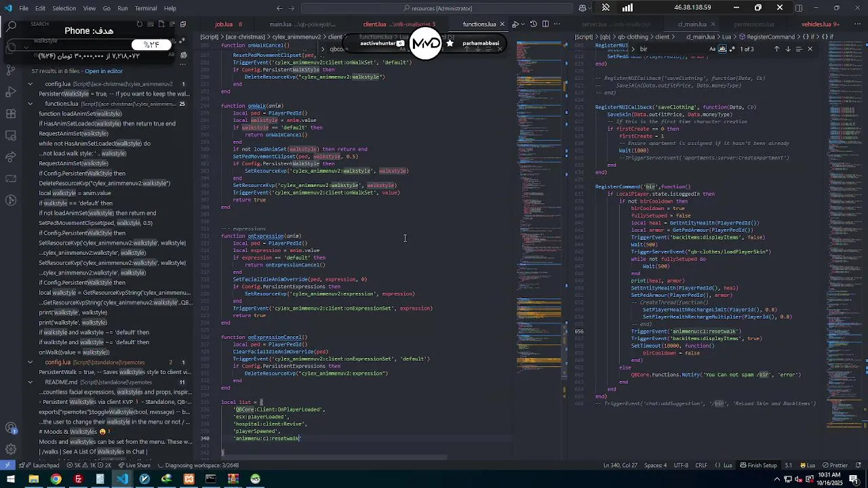This screenshot has height=488, width=868.
Task: Toggle find in selection in find widget
Action: coord(799,49)
